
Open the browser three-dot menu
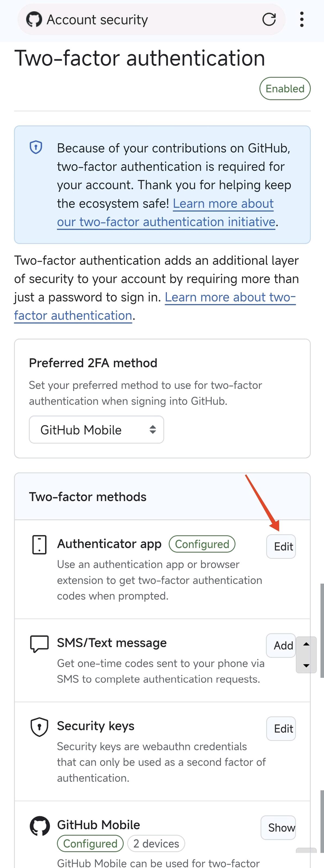(x=302, y=20)
